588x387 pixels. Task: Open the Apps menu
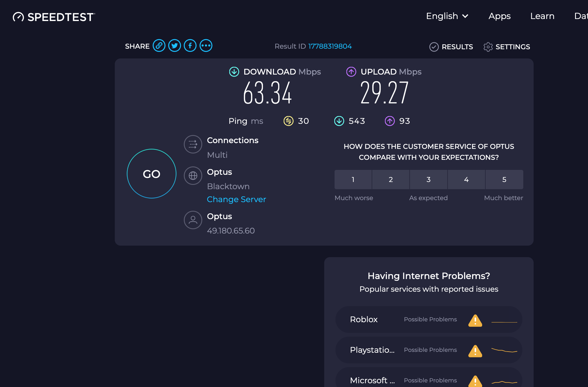(500, 16)
